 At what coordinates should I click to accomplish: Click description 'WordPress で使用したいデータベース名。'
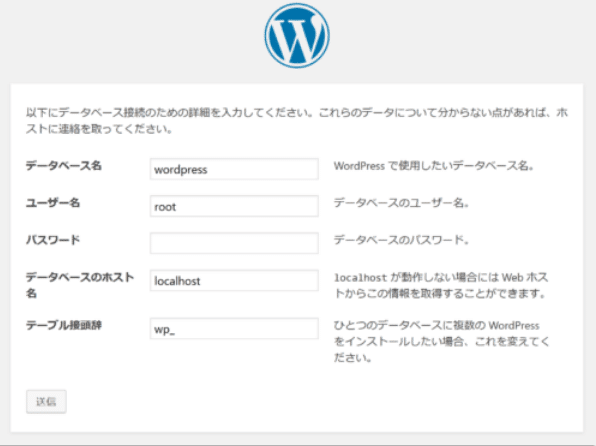pos(434,166)
